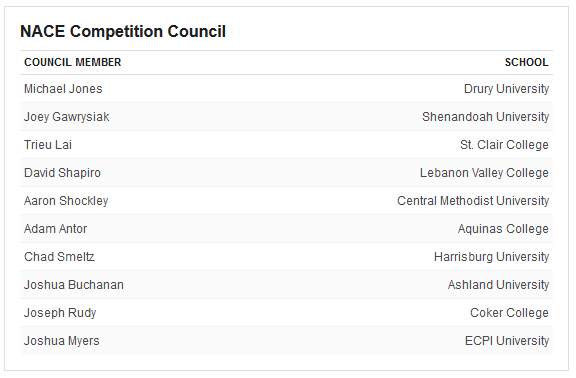Viewport: 576px width, 378px height.
Task: Select the SCHOOL column header
Action: click(526, 62)
